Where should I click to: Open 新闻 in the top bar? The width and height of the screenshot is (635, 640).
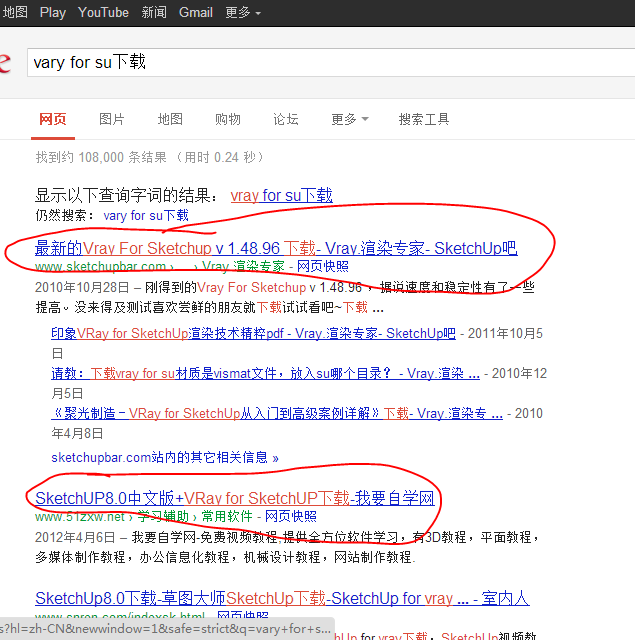point(154,12)
